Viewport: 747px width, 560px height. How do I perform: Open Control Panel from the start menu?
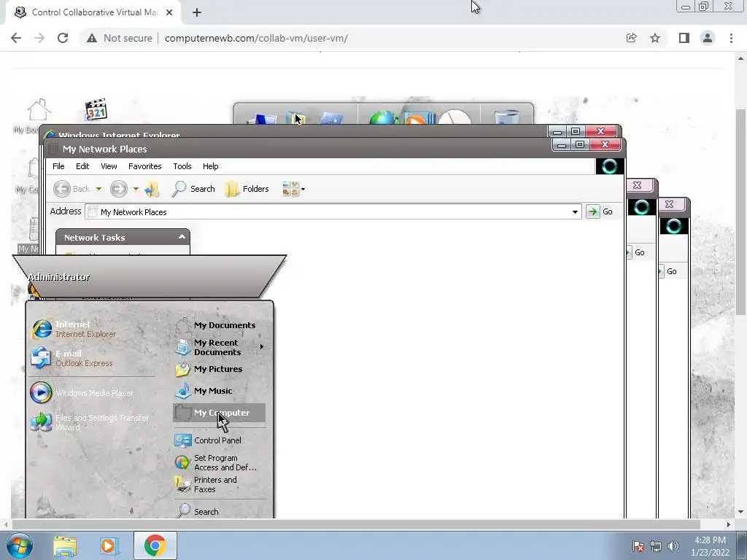208,440
